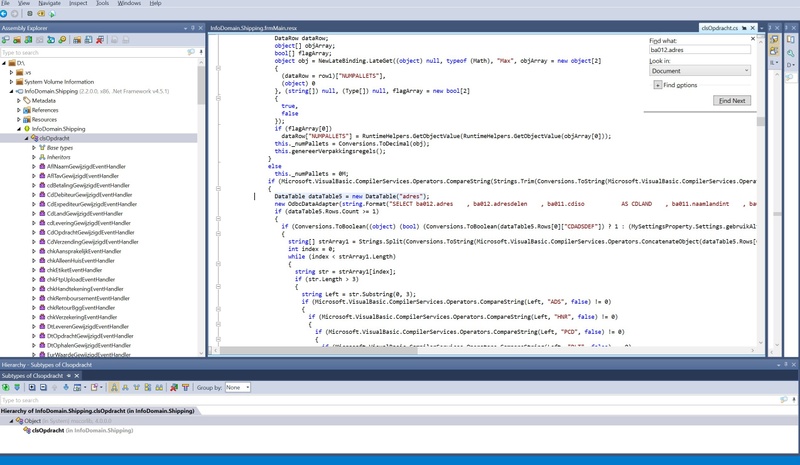Open the Look in Document dropdown
The image size is (800, 465).
click(x=699, y=70)
